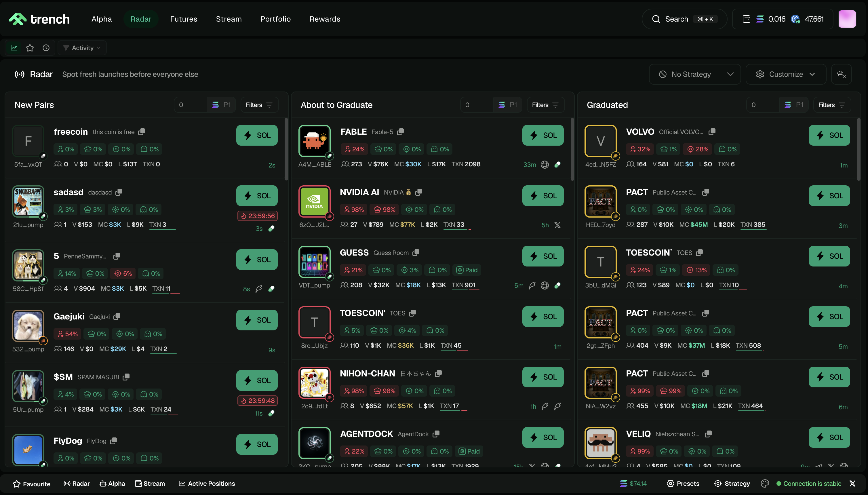The image size is (868, 495).
Task: Click the X social icon in bottom bar
Action: (x=852, y=483)
